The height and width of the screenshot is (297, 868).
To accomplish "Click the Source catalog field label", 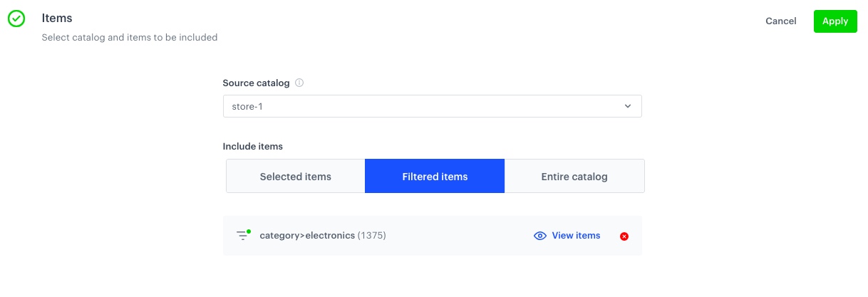I will [x=256, y=83].
